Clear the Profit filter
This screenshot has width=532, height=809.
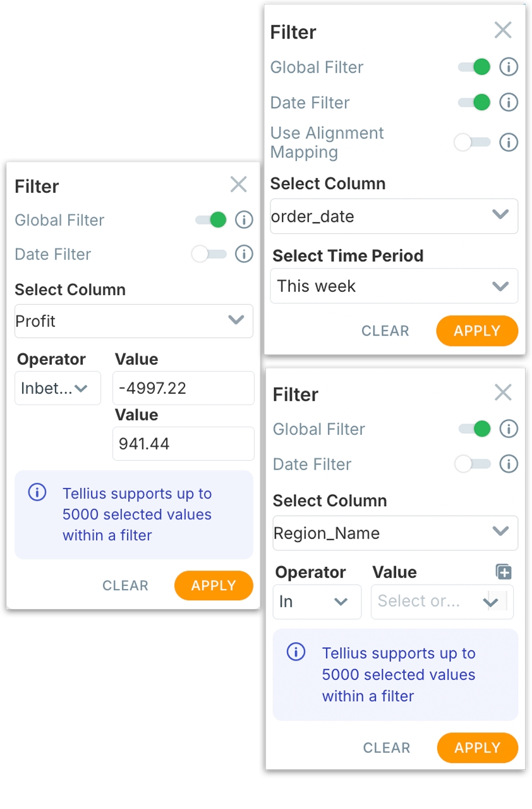[x=125, y=585]
